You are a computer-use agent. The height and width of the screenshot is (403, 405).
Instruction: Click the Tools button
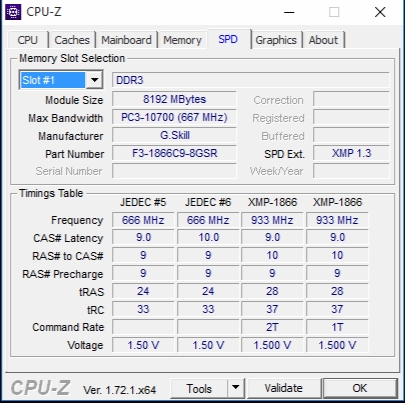click(x=199, y=388)
